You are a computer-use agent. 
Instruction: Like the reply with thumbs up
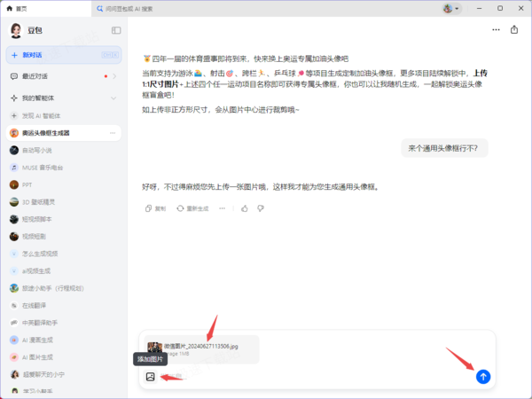[x=245, y=208]
